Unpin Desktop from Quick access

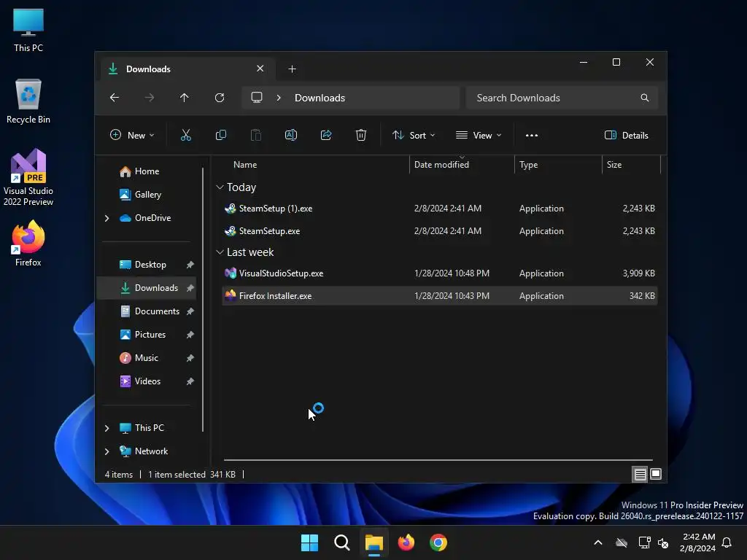tap(190, 265)
